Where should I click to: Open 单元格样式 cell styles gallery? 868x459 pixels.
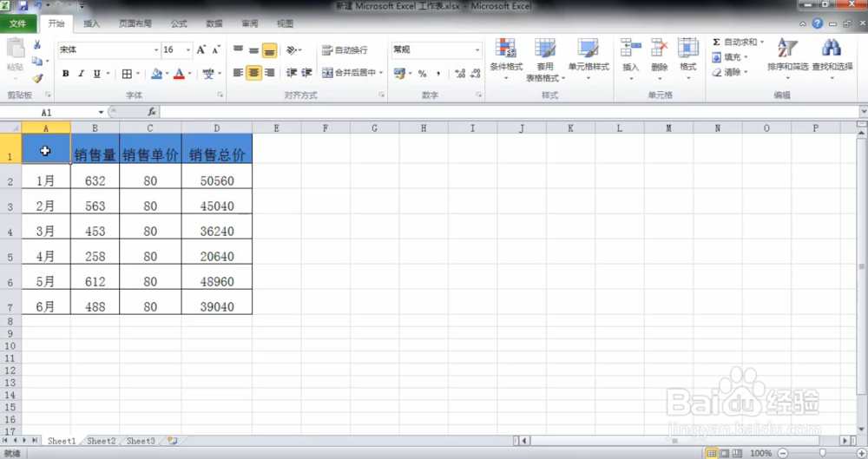point(589,59)
